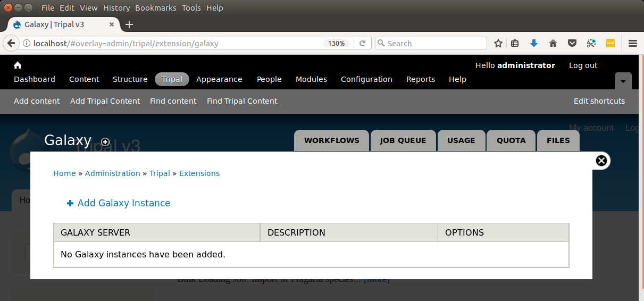Click Add content shortcut
This screenshot has height=301, width=644.
(37, 101)
